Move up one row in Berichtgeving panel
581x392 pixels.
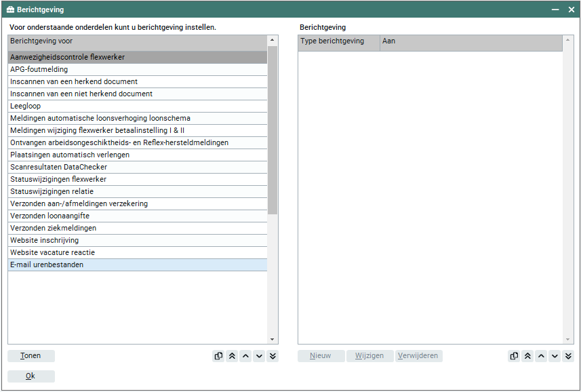point(540,356)
